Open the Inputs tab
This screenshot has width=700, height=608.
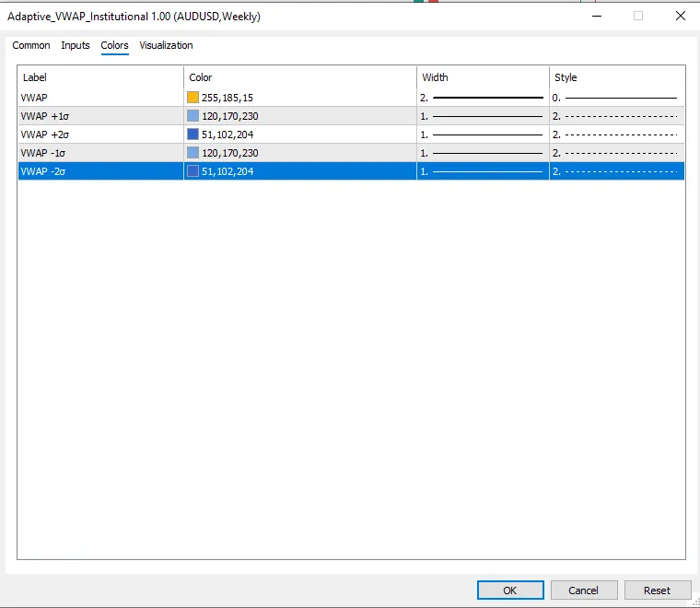(x=76, y=45)
